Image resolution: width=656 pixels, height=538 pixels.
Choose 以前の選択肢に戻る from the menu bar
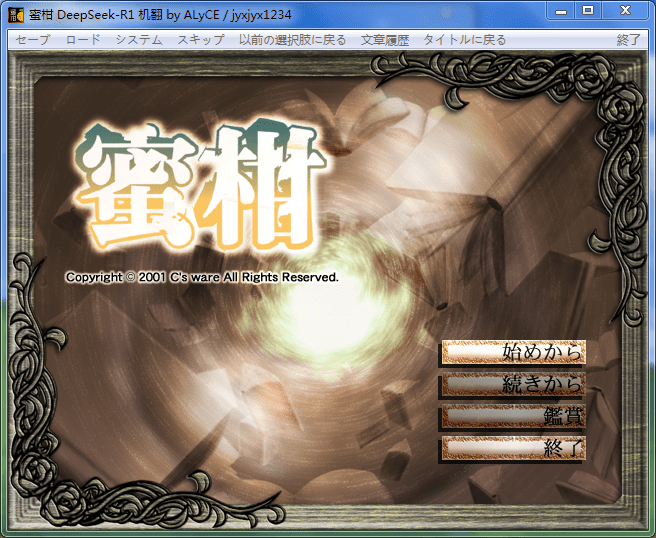292,40
